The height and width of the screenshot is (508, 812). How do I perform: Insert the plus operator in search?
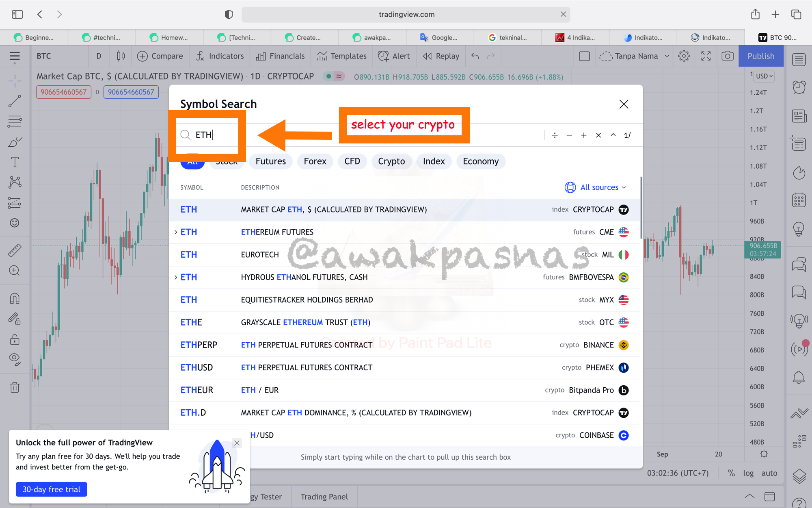pos(584,135)
